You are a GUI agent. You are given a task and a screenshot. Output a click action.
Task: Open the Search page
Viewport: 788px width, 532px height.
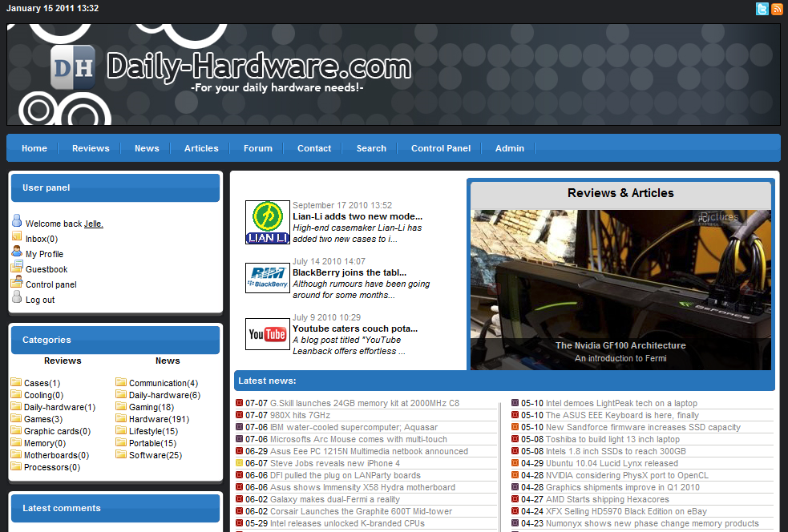tap(371, 148)
